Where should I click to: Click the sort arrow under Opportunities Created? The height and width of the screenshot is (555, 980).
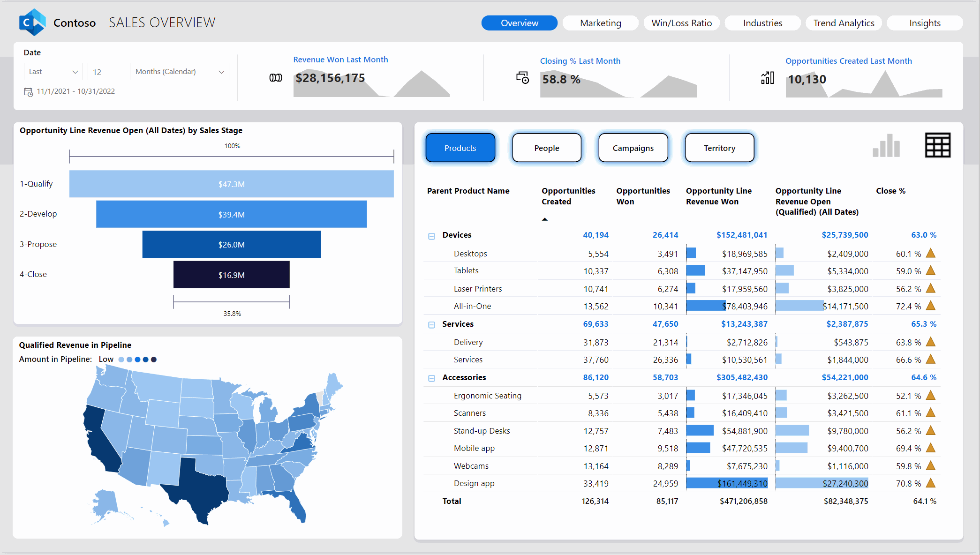pyautogui.click(x=544, y=218)
